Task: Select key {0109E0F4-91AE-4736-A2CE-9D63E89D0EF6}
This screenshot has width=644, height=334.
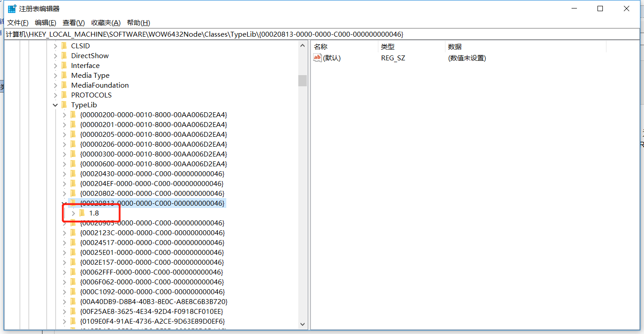Action: pyautogui.click(x=153, y=321)
